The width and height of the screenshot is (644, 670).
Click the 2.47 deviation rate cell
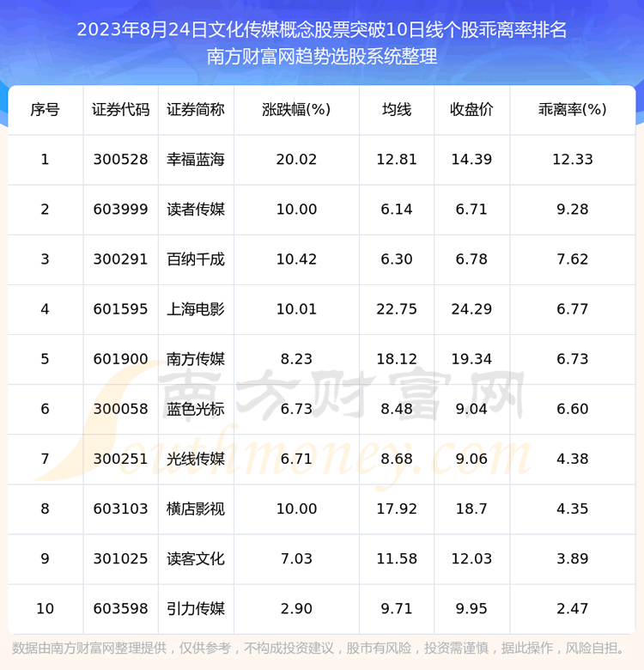[572, 608]
